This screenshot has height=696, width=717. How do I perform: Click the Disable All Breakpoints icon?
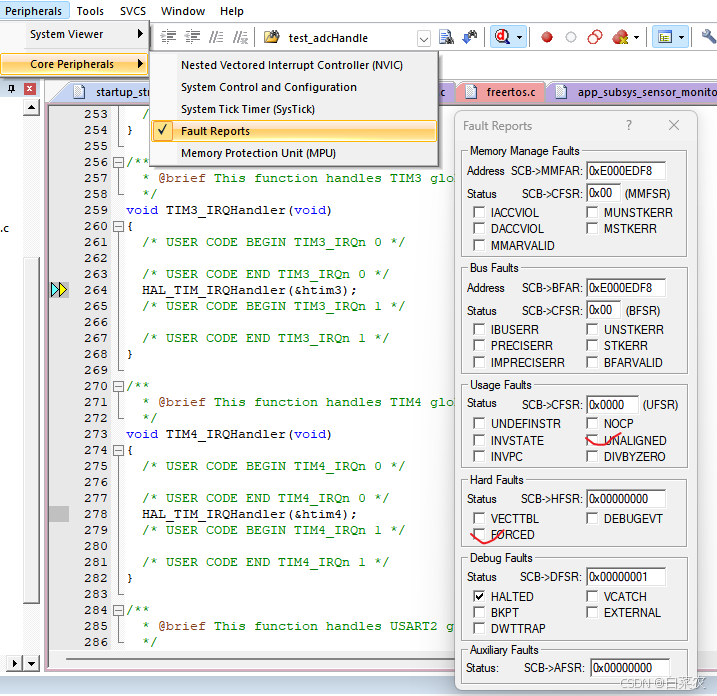coord(595,37)
